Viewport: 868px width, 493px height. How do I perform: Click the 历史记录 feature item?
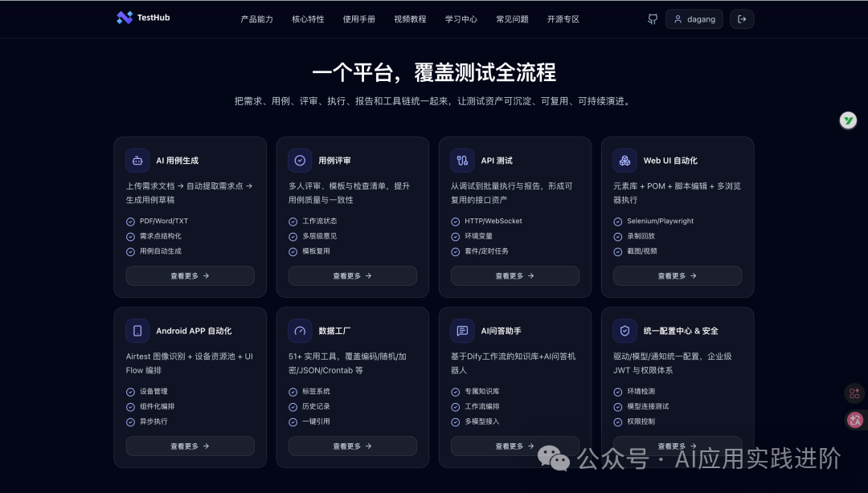(309, 406)
